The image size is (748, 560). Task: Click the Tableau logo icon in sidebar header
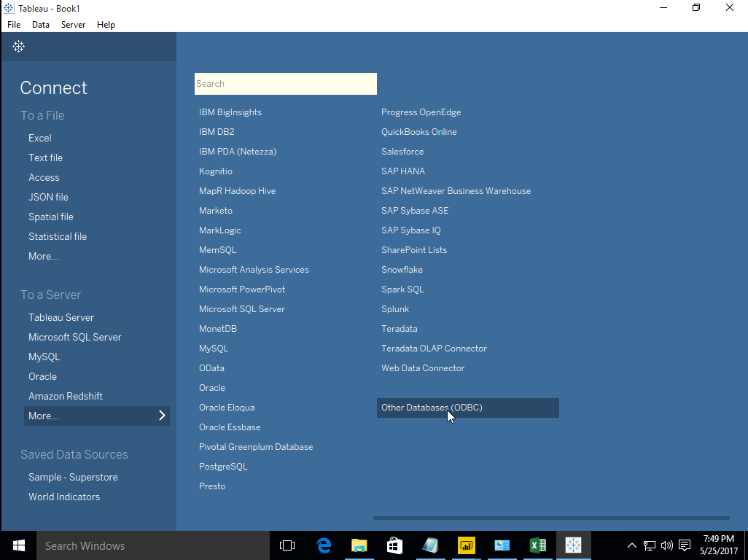point(19,46)
